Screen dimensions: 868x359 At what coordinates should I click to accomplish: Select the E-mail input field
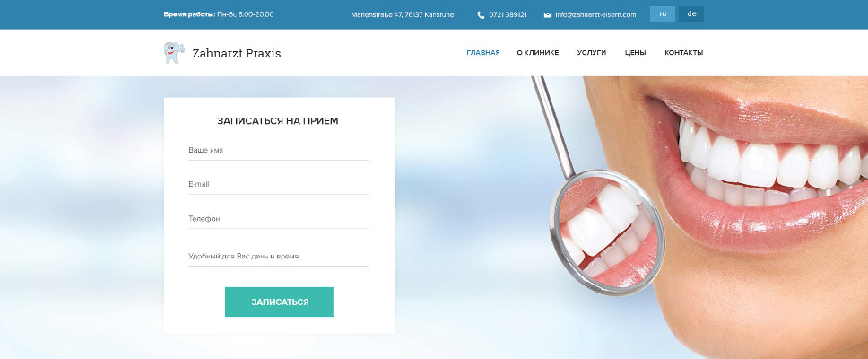coord(279,185)
